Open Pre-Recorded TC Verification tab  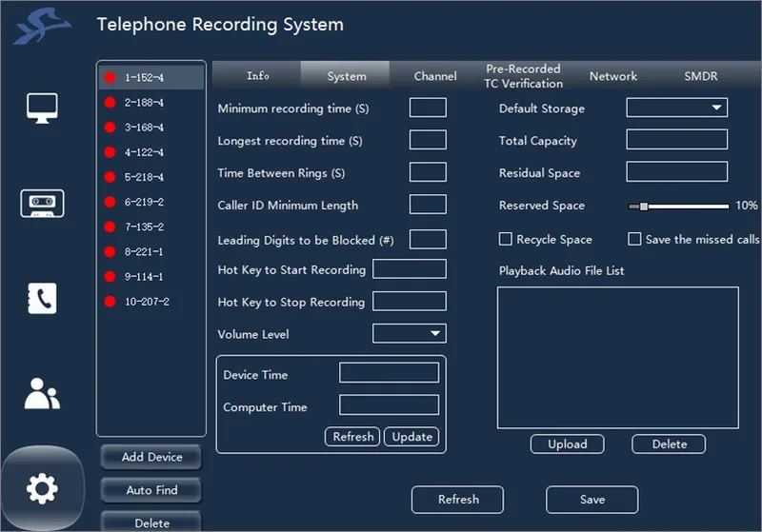[523, 76]
